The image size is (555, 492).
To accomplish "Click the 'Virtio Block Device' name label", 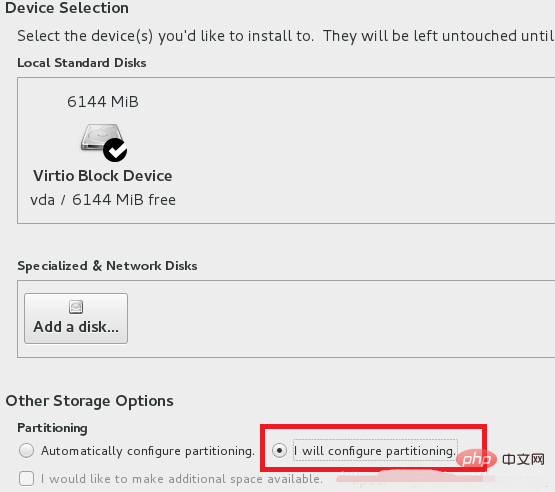I will point(103,176).
